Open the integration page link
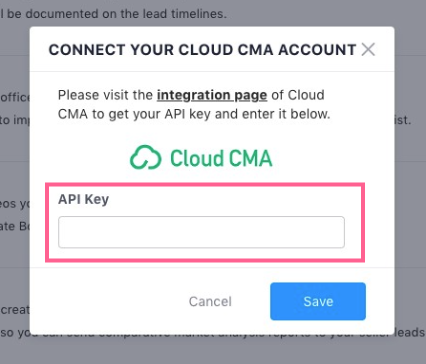426x364 pixels. click(212, 95)
